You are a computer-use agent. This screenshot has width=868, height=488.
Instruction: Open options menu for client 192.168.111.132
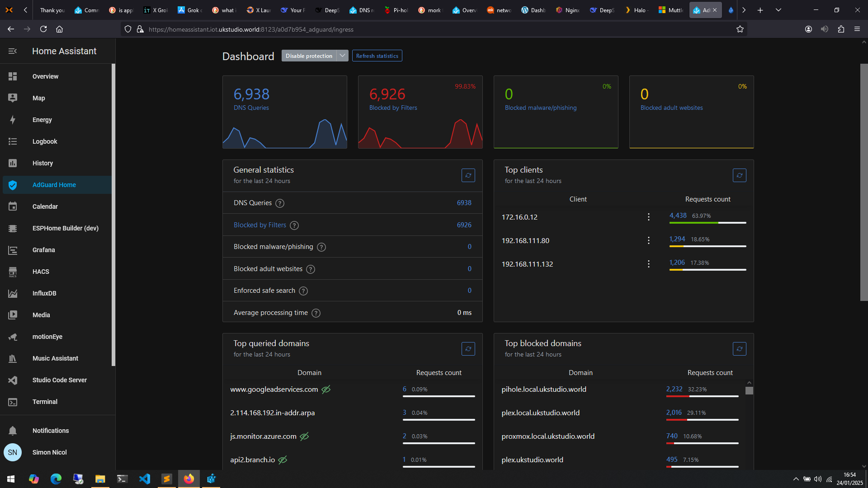point(649,264)
